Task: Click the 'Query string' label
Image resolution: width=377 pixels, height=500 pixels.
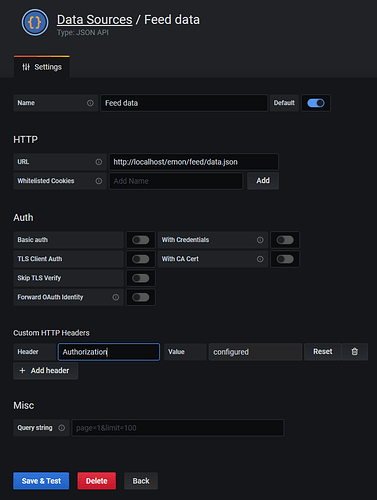Action: [35, 428]
